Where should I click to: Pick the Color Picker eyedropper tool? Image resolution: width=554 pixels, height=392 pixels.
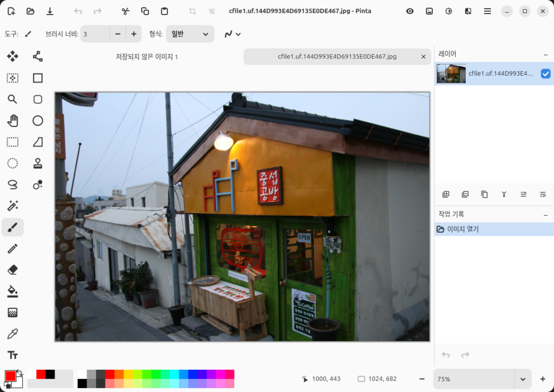(x=12, y=334)
